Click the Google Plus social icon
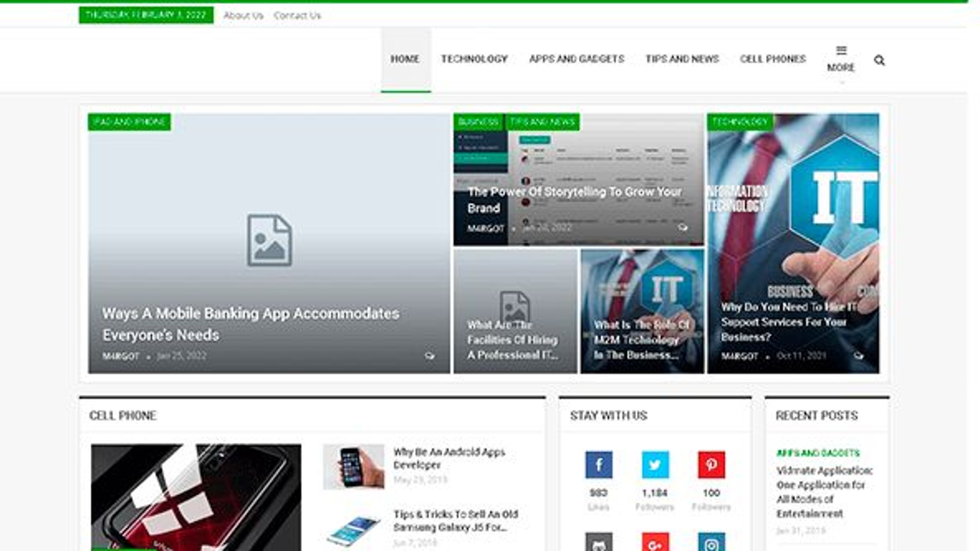The image size is (980, 551). [655, 543]
